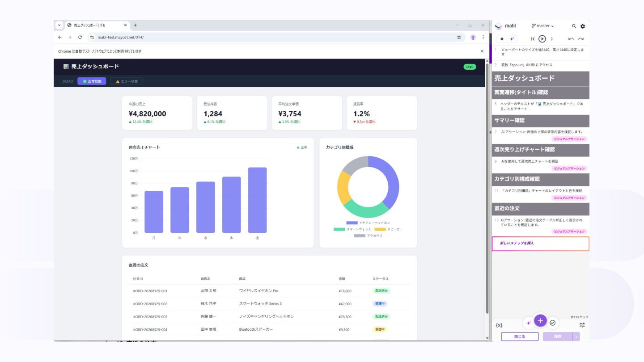
Task: Click the 閉じる button
Action: 520,337
